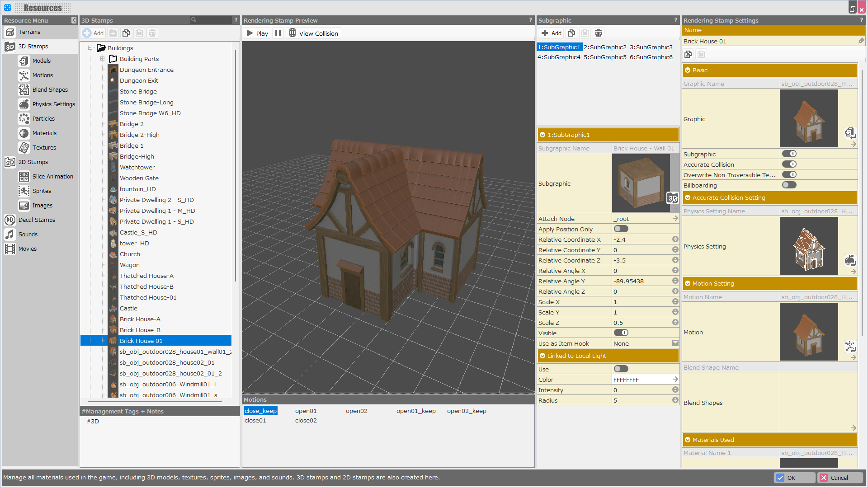Viewport: 868px width, 488px height.
Task: Open the Use as Item Hook dropdown
Action: 675,343
